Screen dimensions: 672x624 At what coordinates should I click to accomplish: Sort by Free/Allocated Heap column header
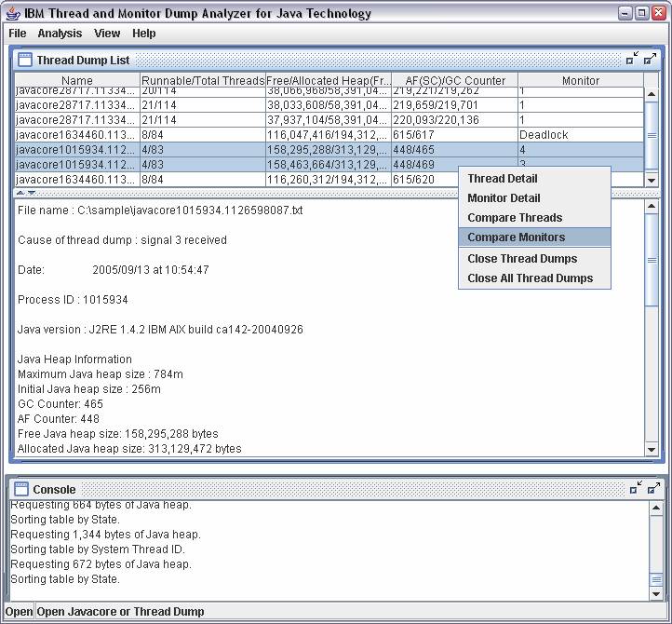pos(329,80)
